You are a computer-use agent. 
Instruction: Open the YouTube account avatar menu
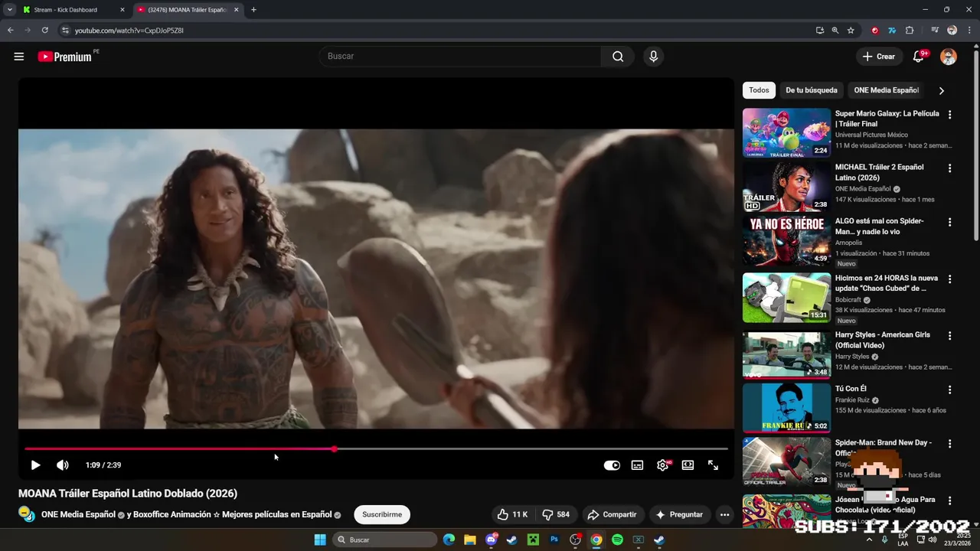pyautogui.click(x=949, y=57)
